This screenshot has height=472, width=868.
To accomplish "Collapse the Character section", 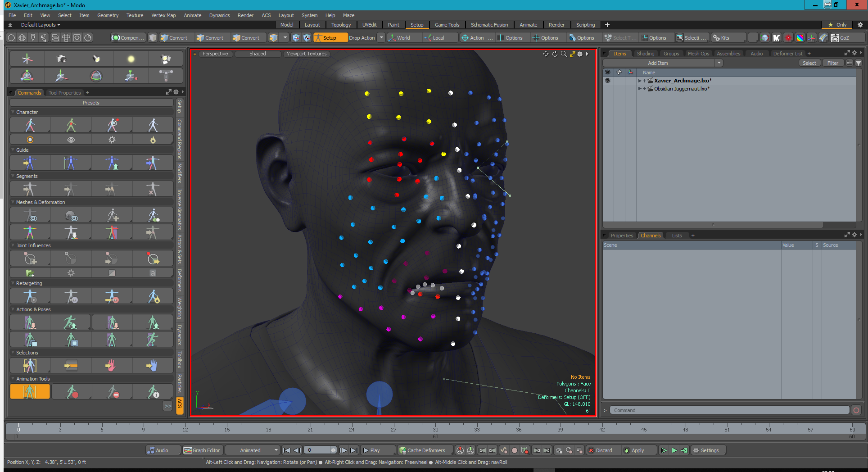I will [13, 112].
